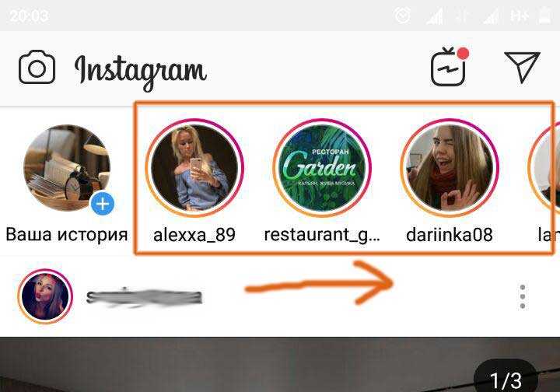Tap the blue plus add story badge
The height and width of the screenshot is (392, 560).
coord(103,204)
